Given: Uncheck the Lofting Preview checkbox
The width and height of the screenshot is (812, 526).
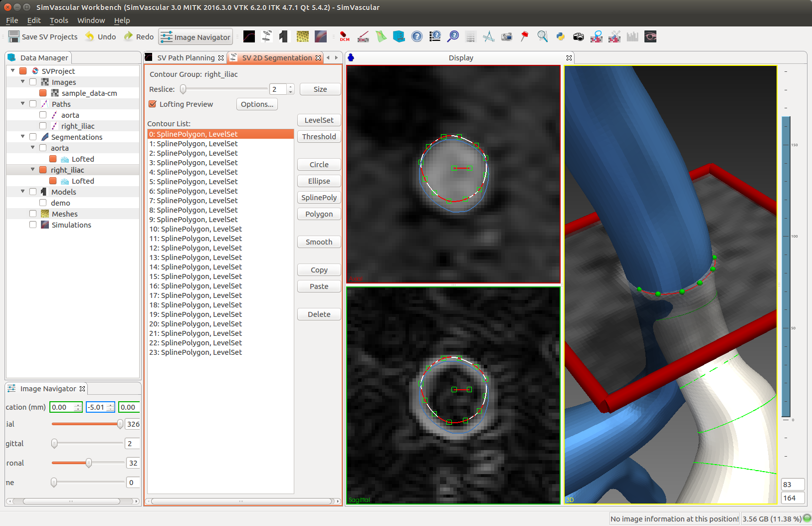Looking at the screenshot, I should [x=153, y=104].
